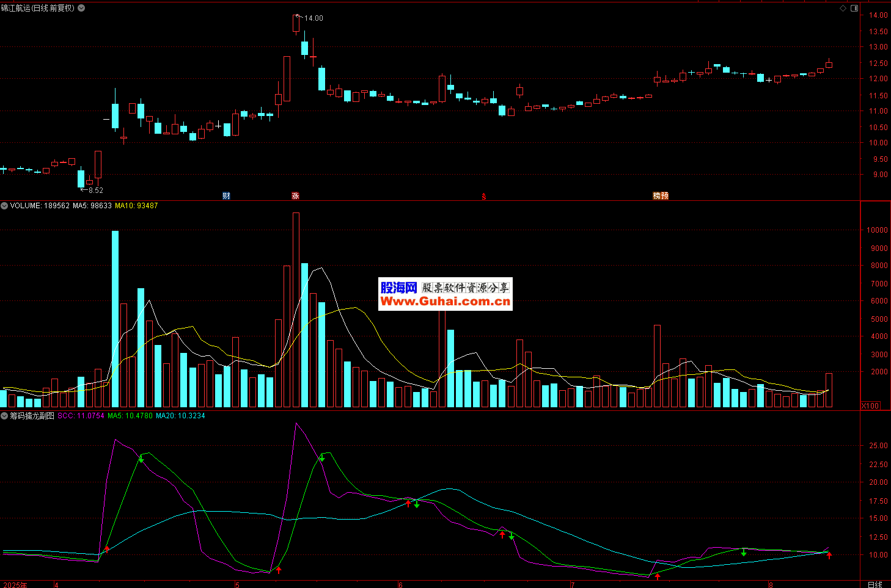Click month 6 on the time axis
Image resolution: width=891 pixels, height=588 pixels.
tap(400, 585)
